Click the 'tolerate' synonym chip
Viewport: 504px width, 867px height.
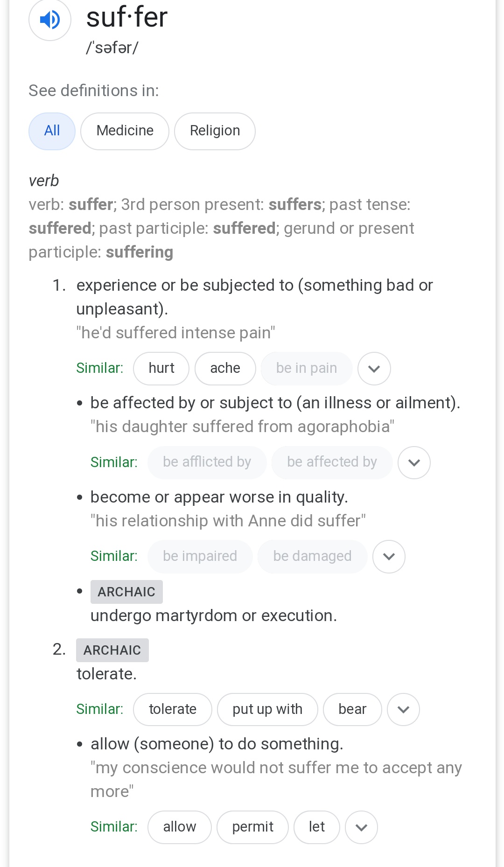click(x=172, y=709)
